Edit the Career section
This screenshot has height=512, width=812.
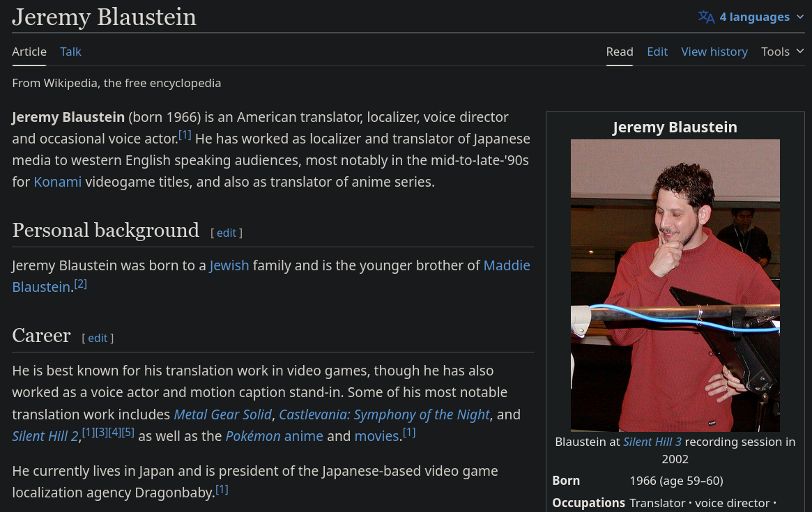click(98, 338)
